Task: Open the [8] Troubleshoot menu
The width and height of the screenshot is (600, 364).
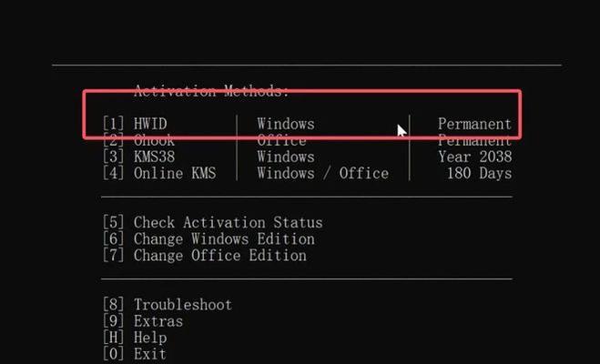Action: pyautogui.click(x=168, y=305)
